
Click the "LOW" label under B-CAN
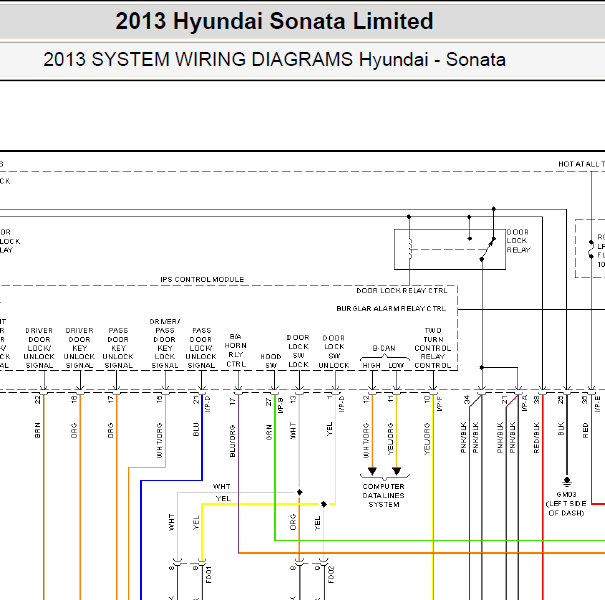tap(396, 365)
